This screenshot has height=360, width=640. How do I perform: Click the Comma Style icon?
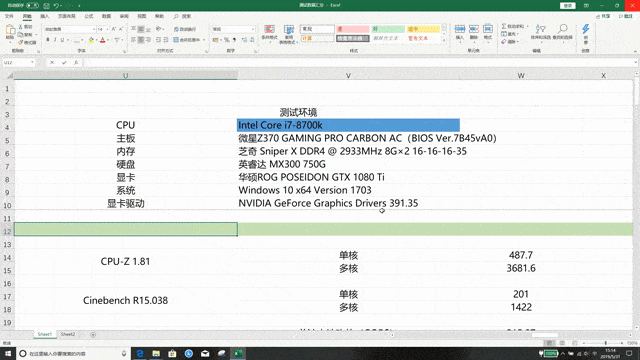pos(234,40)
